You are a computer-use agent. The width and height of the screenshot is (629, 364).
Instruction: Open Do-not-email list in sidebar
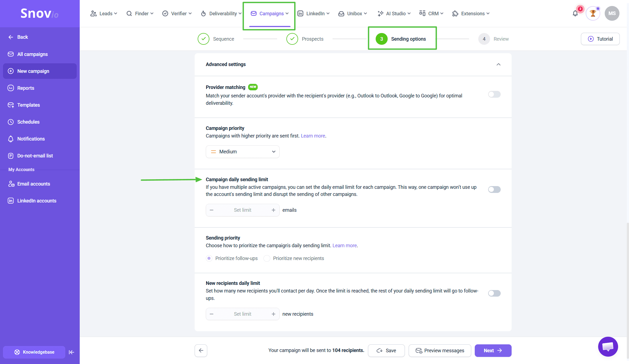coord(35,156)
